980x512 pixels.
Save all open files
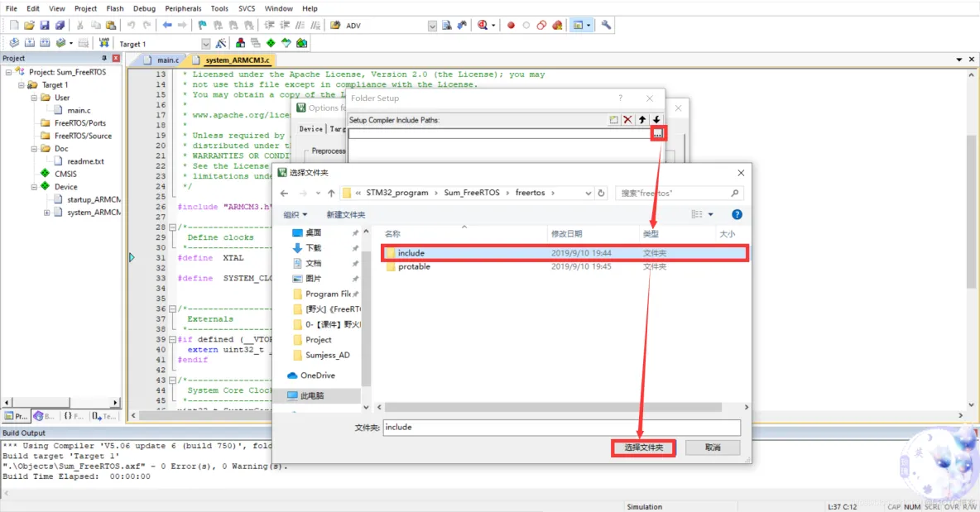point(60,26)
